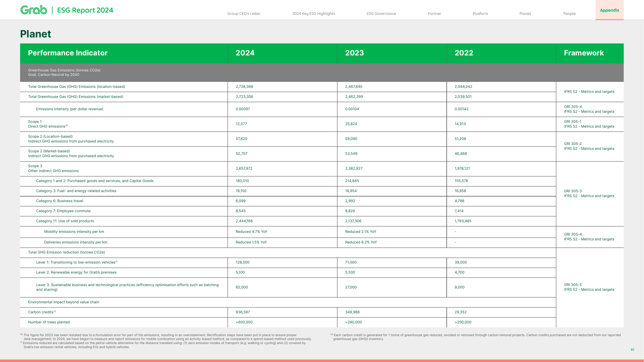Select the Planet navigation tab
This screenshot has height=362, width=644.
click(x=525, y=14)
